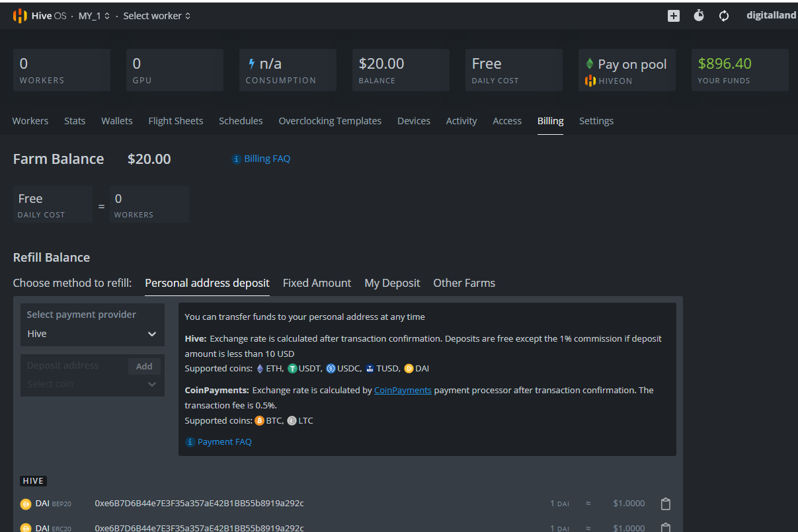Click the Ethereum icon on Pay on pool
This screenshot has height=532, width=798.
tap(590, 64)
